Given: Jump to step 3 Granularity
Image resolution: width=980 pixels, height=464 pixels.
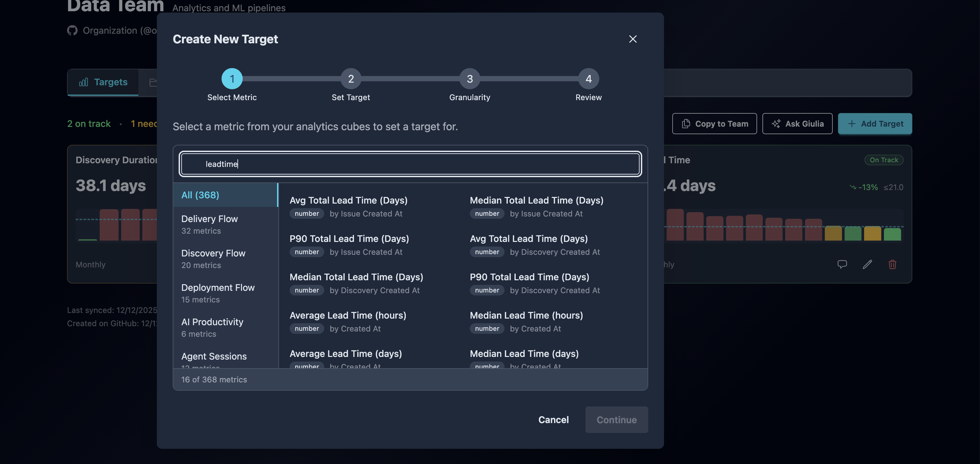Looking at the screenshot, I should pyautogui.click(x=470, y=79).
